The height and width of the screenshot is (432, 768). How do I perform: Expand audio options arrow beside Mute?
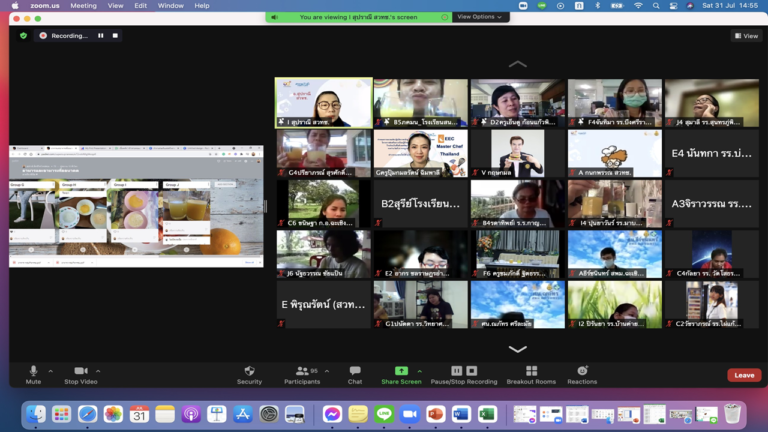coord(50,370)
